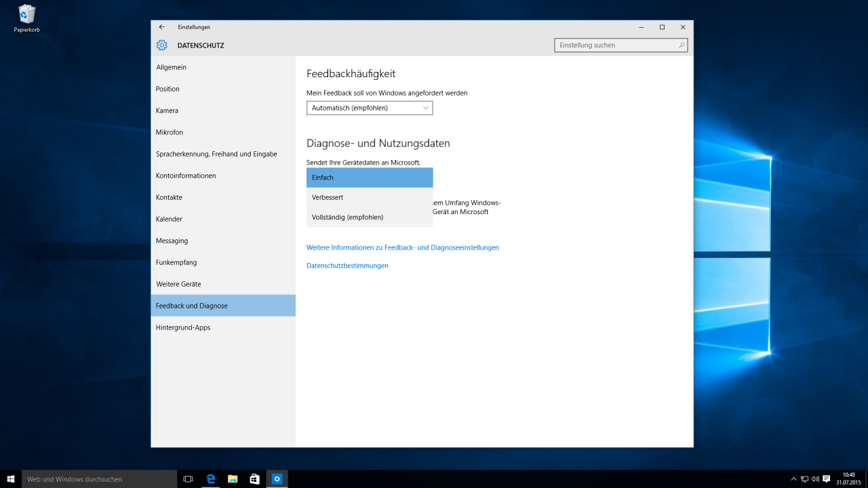Minimize the Einstellungen window
This screenshot has width=868, height=488.
click(642, 27)
